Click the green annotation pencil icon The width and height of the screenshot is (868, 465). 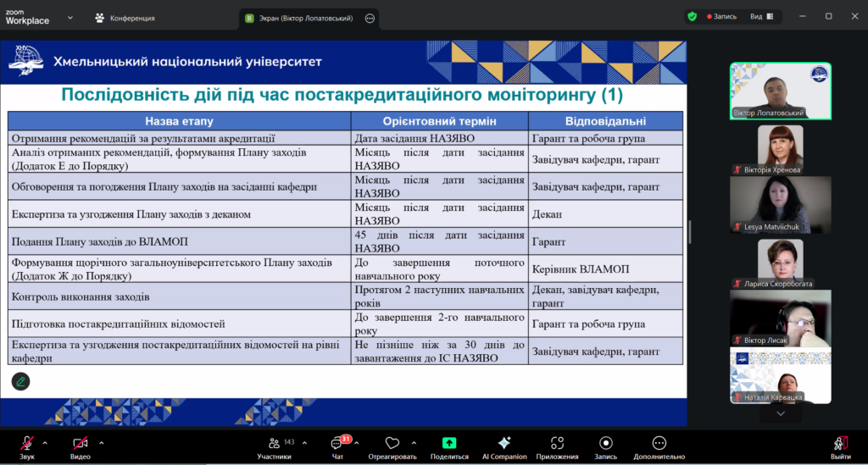coord(21,381)
